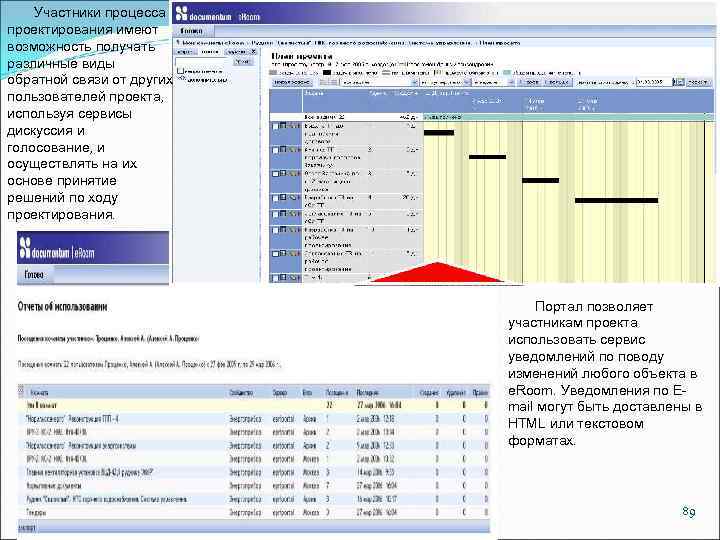The width and height of the screenshot is (720, 540).
Task: Open the calendar icon next to the date field
Action: pyautogui.click(x=678, y=82)
